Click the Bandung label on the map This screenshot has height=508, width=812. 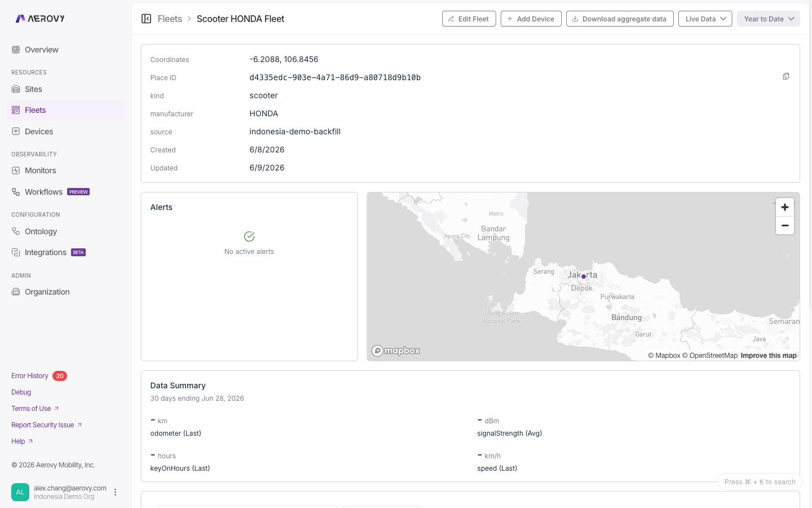[626, 317]
